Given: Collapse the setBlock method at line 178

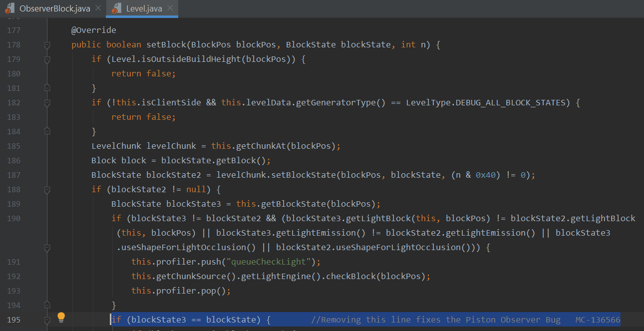Looking at the screenshot, I should click(47, 45).
